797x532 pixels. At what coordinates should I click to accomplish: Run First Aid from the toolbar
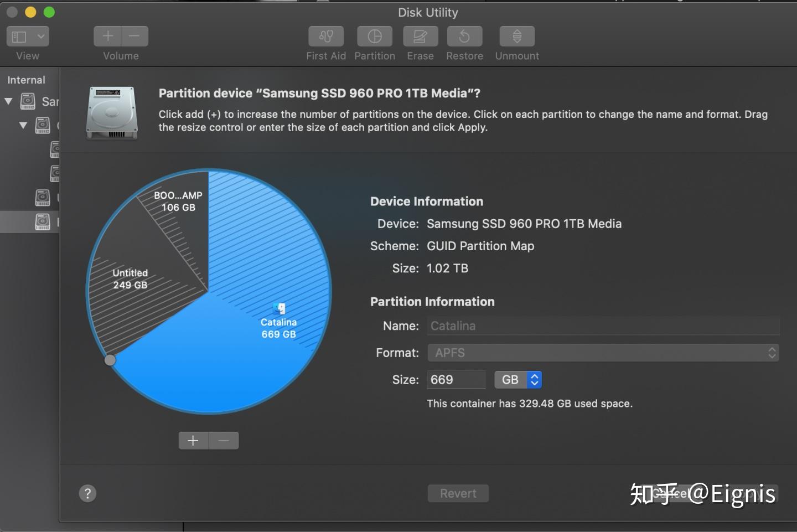(x=326, y=37)
